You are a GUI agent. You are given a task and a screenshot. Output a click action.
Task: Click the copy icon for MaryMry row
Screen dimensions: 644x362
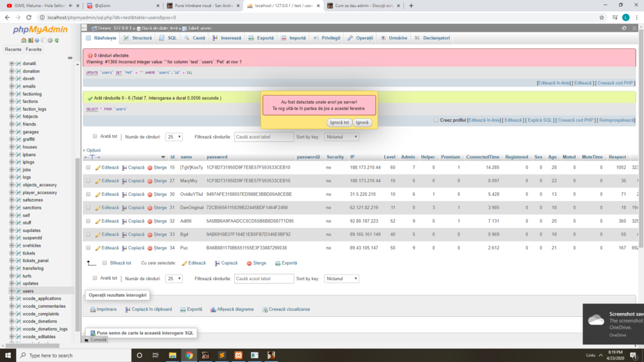coord(124,181)
